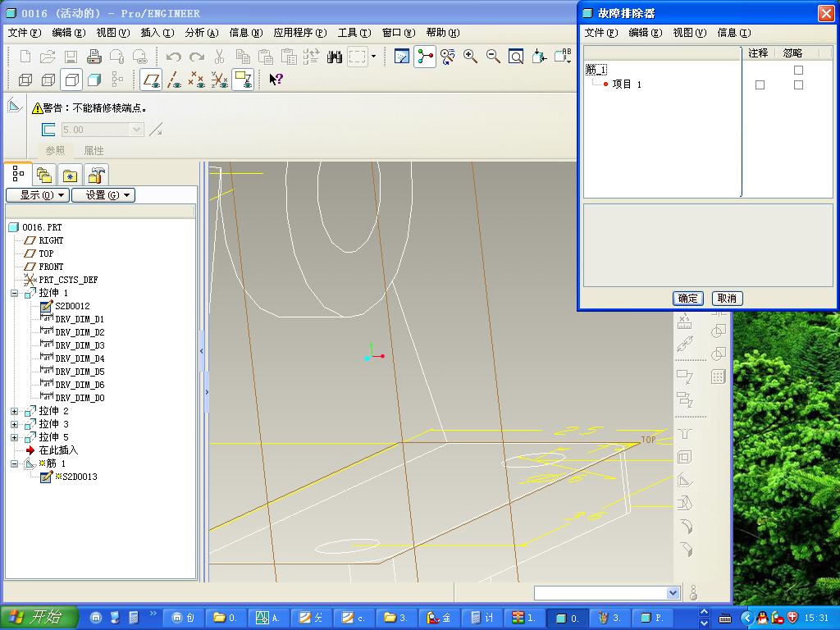Click the New file icon
The height and width of the screenshot is (630, 840).
(x=25, y=57)
